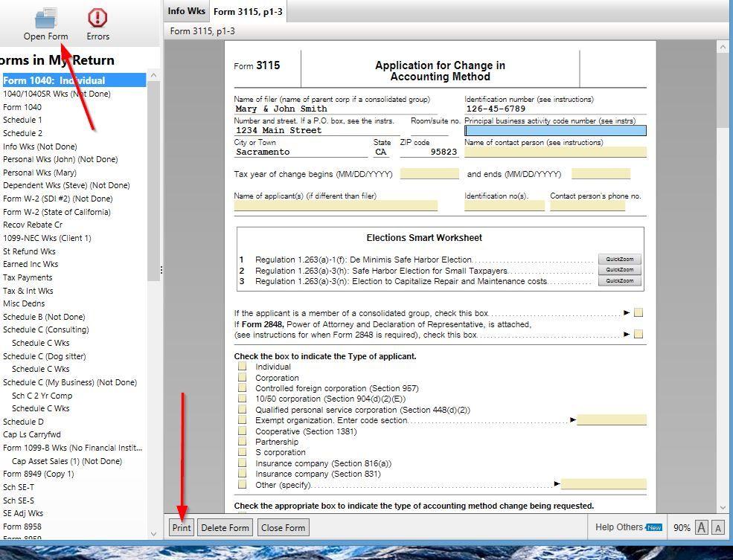Screen dimensions: 733x560
Task: Click the Exempt organization code section field
Action: pos(612,420)
